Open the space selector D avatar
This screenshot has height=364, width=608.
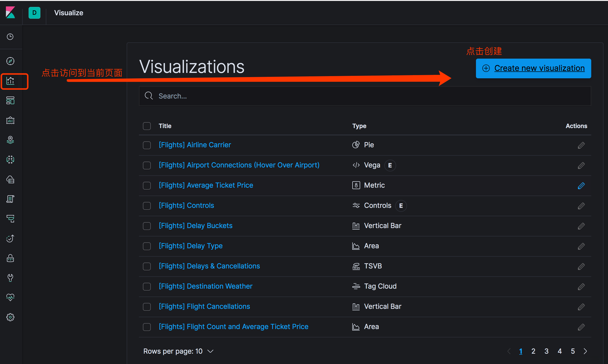pyautogui.click(x=34, y=13)
